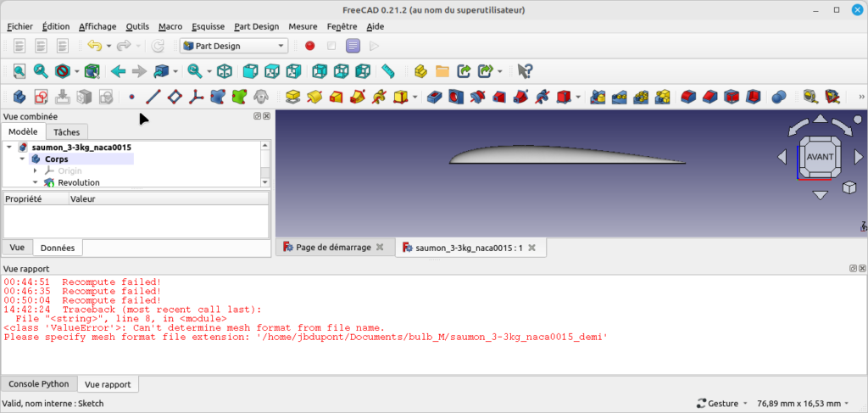Viewport: 868px width, 413px height.
Task: Expand the Origin tree node
Action: pos(35,170)
